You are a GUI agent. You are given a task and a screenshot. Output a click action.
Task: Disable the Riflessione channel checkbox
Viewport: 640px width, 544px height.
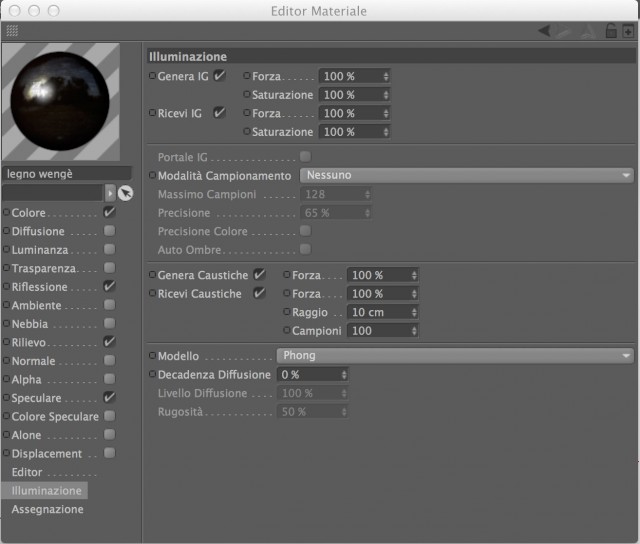click(x=109, y=286)
